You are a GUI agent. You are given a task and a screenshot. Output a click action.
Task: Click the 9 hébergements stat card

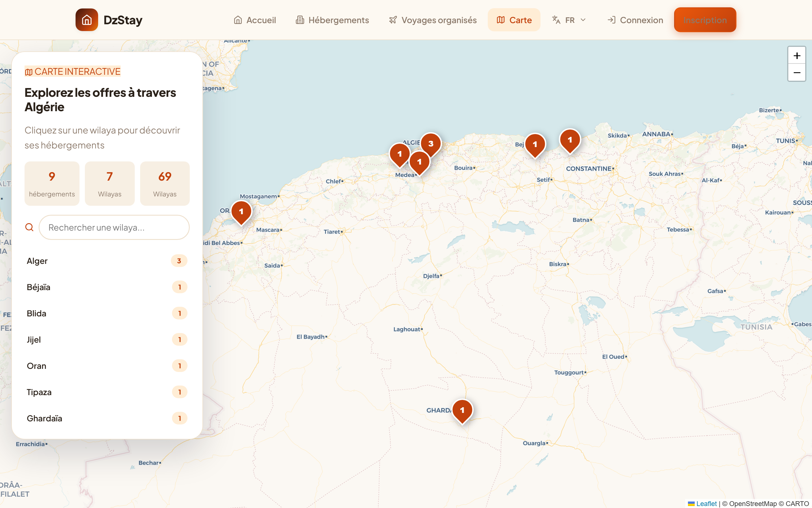(52, 183)
